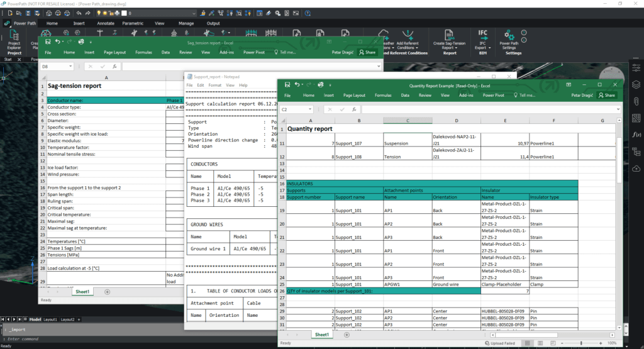Click Save icon in Quantity Report Excel window
This screenshot has height=349, width=644.
click(x=287, y=85)
